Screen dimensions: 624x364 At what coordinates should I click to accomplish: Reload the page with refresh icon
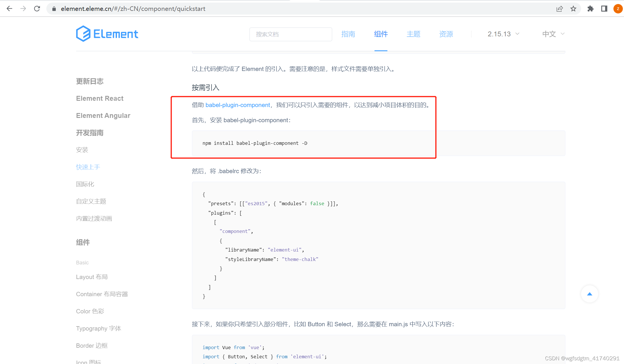[37, 9]
